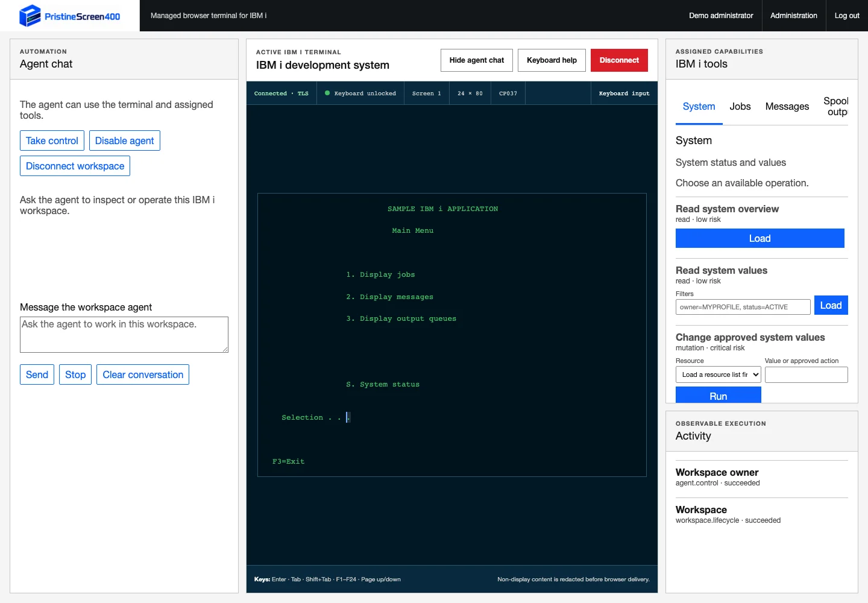868x603 pixels.
Task: Click the 'Main Menu' terminal heading
Action: (413, 230)
